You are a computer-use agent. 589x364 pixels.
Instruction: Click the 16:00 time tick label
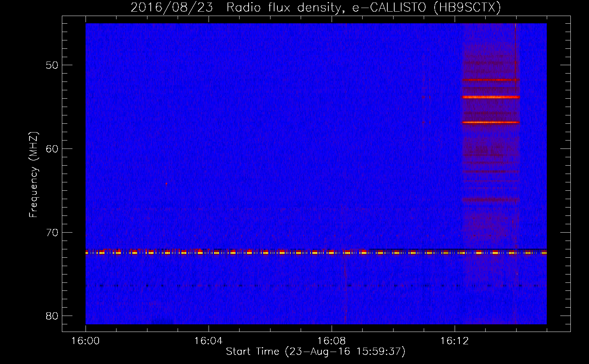pos(86,341)
